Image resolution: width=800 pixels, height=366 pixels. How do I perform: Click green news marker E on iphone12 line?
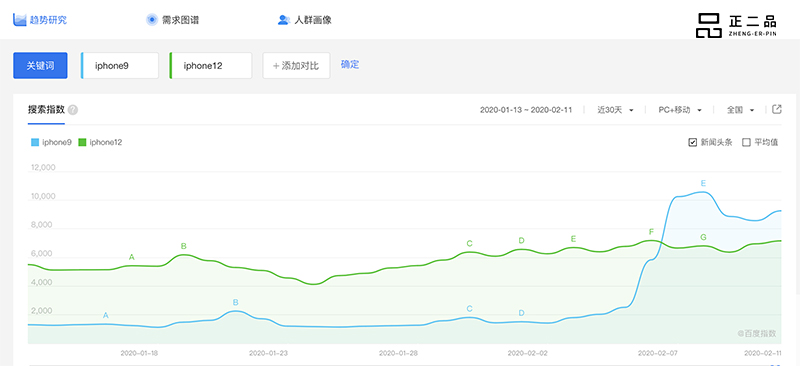(x=573, y=238)
